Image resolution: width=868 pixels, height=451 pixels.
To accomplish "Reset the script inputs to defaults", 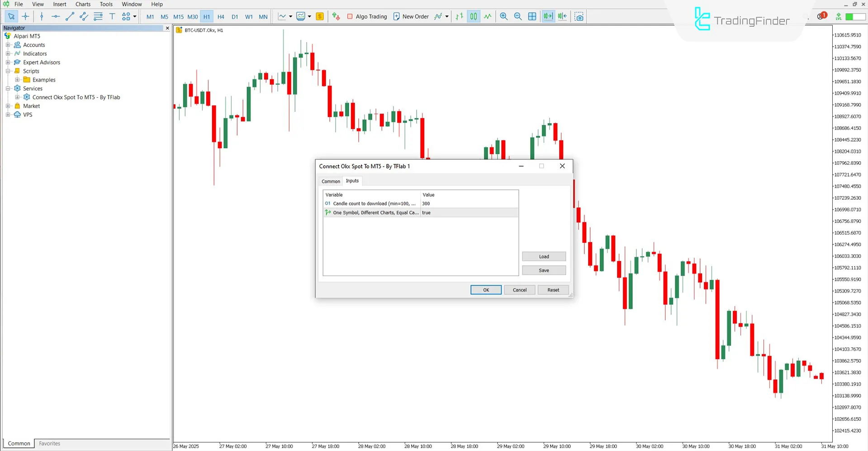I will coord(553,290).
